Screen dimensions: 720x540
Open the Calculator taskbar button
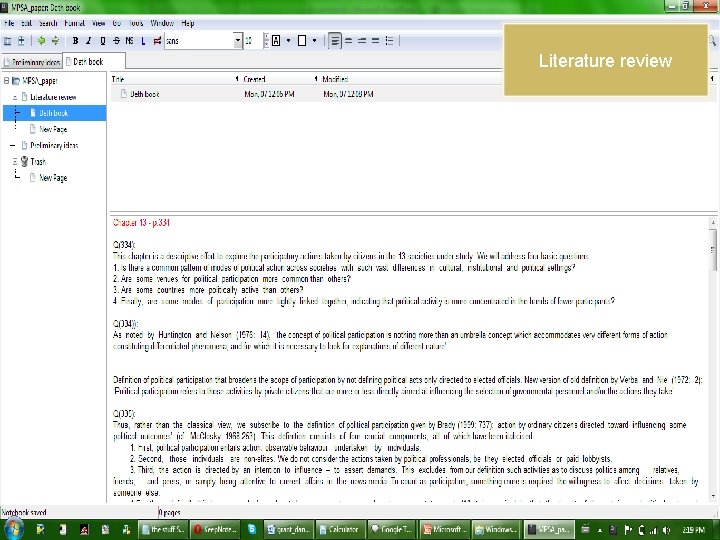point(339,529)
